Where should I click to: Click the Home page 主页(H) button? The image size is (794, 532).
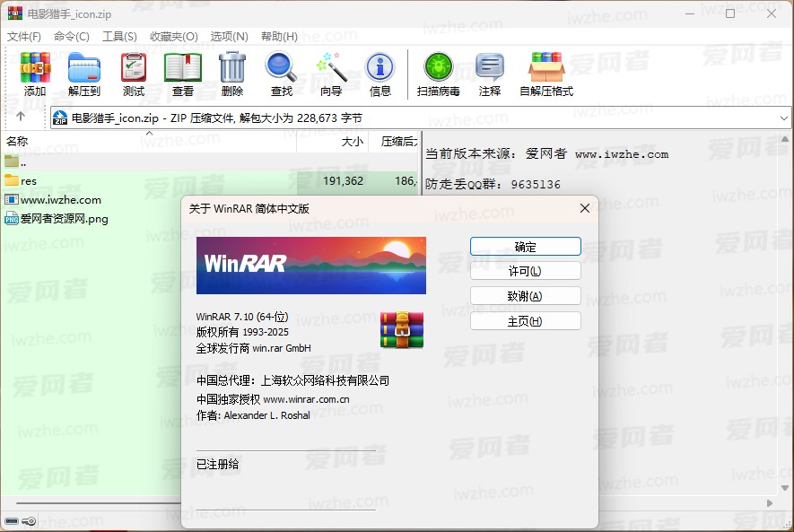click(525, 321)
